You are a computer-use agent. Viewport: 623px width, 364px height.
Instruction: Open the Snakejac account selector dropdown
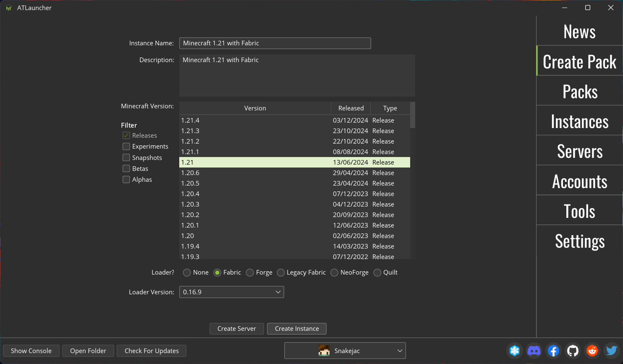[345, 351]
